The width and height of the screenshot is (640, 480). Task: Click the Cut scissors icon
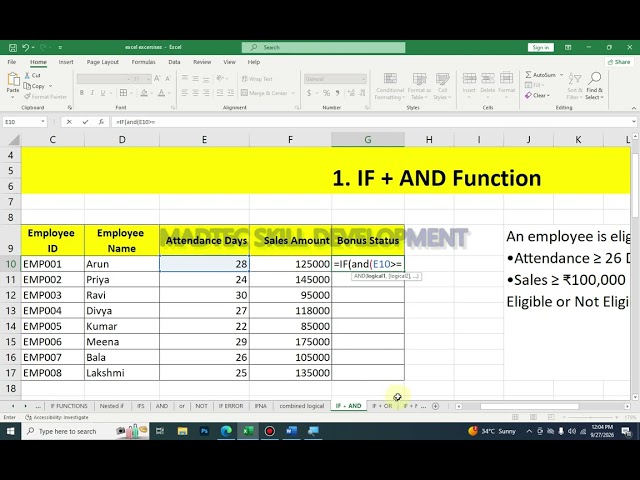[x=27, y=76]
